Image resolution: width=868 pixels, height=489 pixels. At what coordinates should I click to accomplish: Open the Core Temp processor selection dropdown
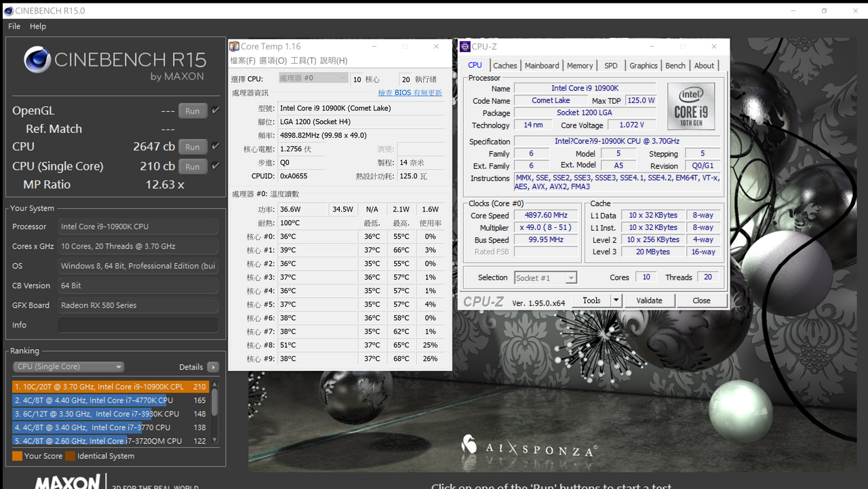tap(313, 78)
